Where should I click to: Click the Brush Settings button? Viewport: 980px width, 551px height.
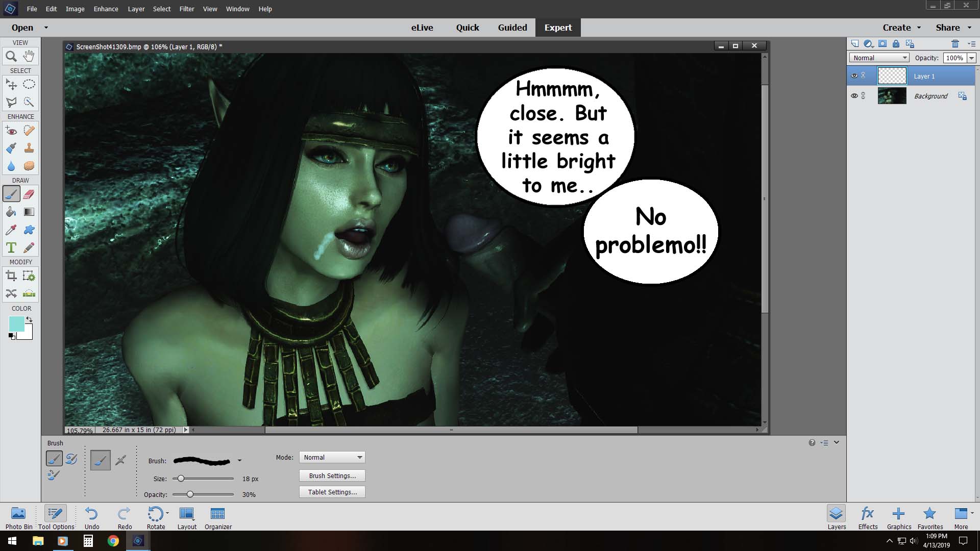[332, 475]
